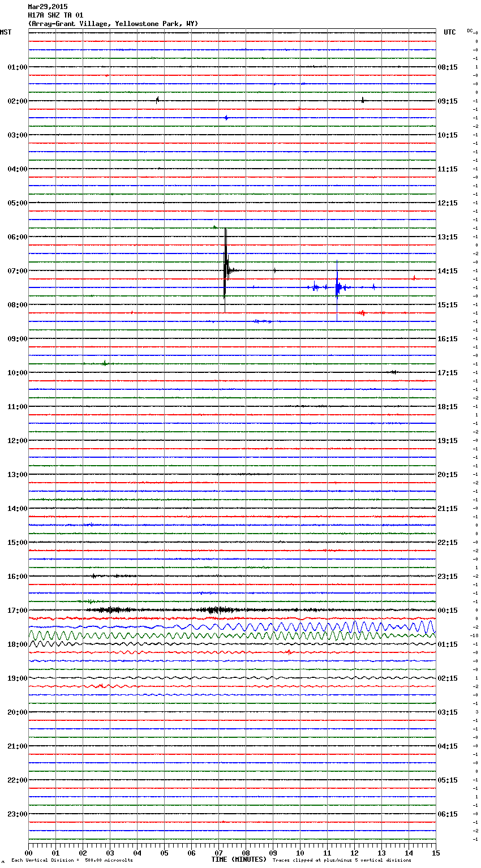Image resolution: width=481 pixels, height=868 pixels.
Task: Select the 18:00 MST time label
Action: (17, 644)
